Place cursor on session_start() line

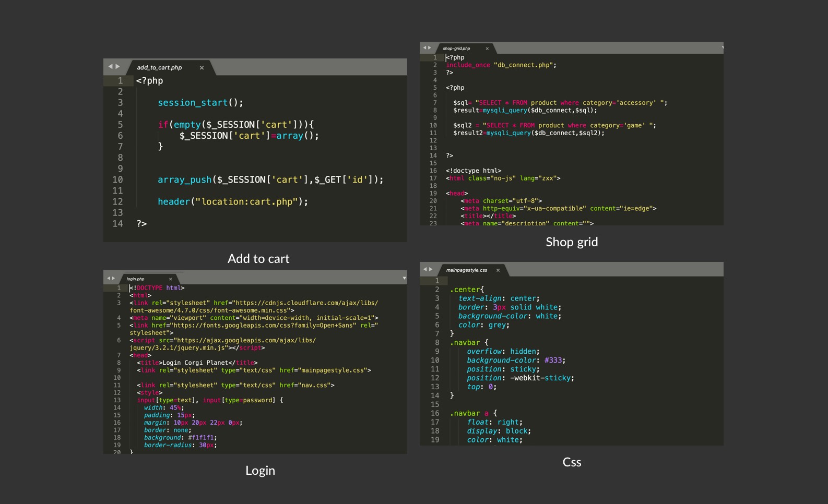pos(200,103)
